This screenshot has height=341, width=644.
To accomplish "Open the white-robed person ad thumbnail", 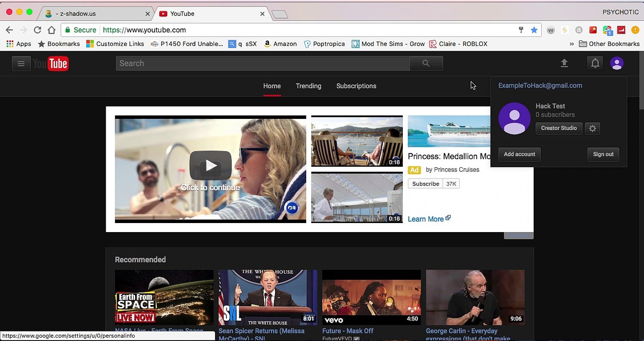I will tap(357, 197).
